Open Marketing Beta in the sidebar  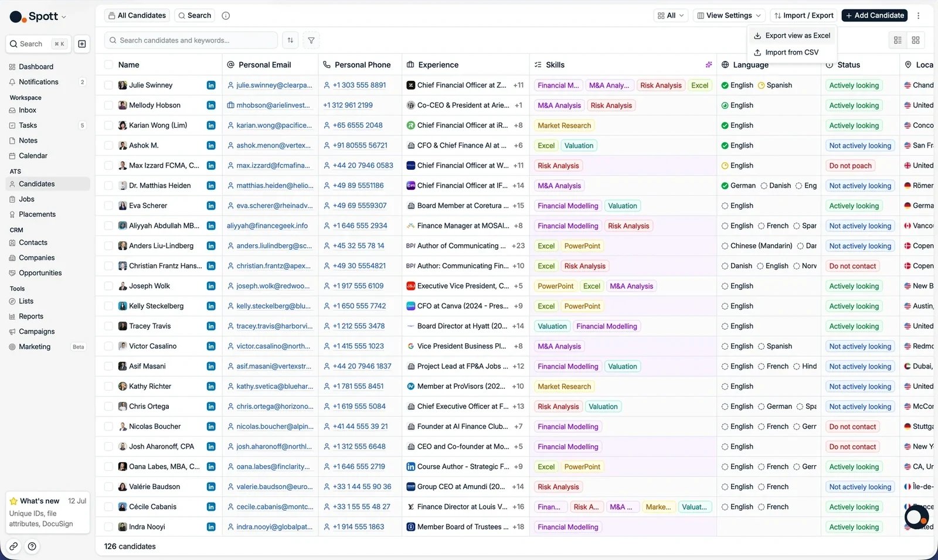click(47, 347)
